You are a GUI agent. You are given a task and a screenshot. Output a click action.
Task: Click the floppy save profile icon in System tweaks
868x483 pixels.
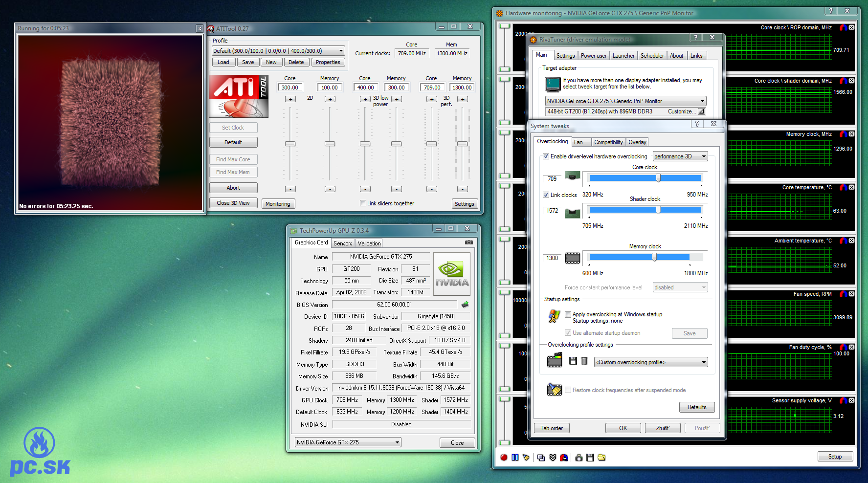[x=573, y=361]
